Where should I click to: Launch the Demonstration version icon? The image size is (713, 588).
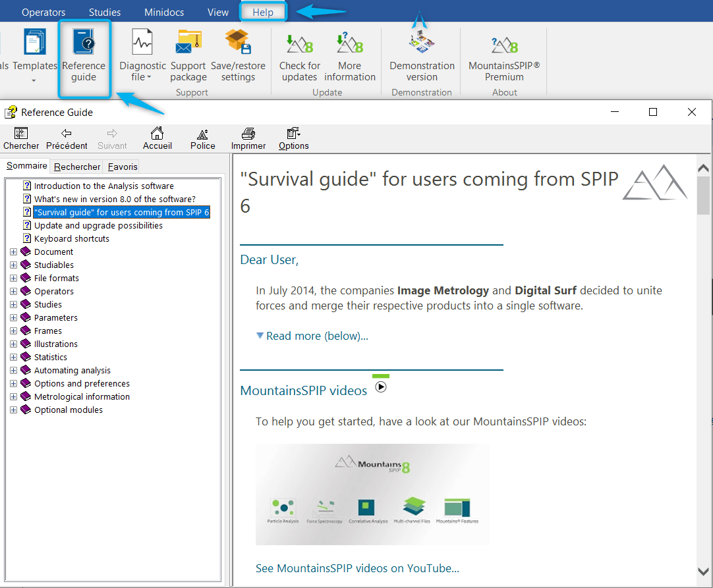[422, 45]
